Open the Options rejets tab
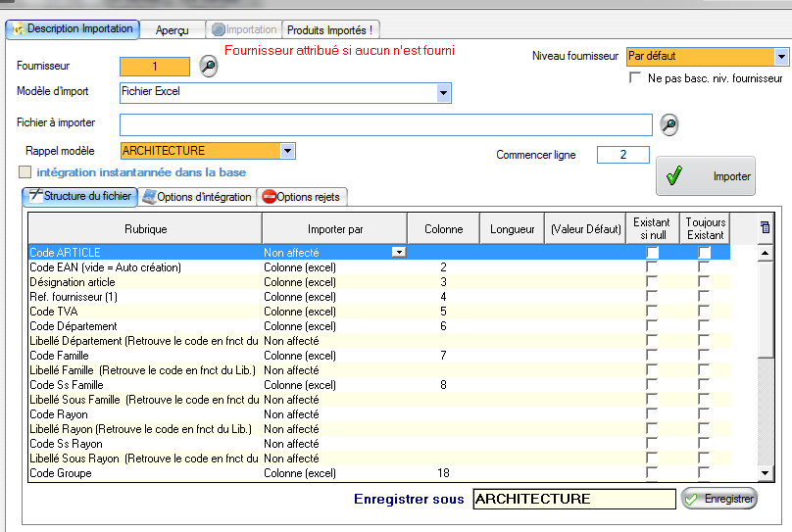 coord(301,197)
